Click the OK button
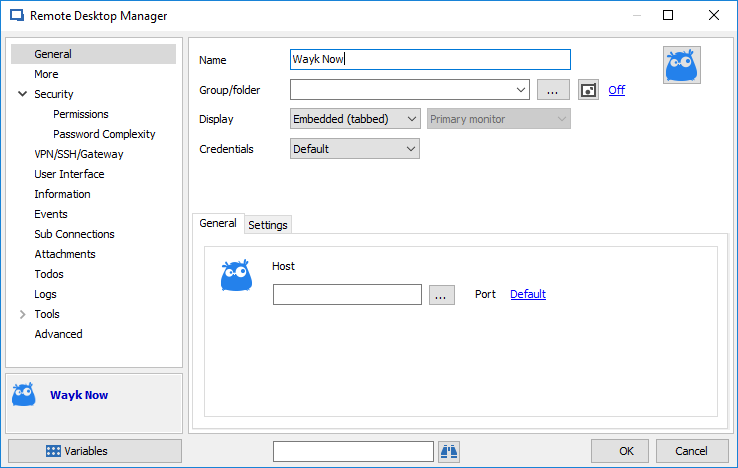This screenshot has width=738, height=468. (x=620, y=451)
